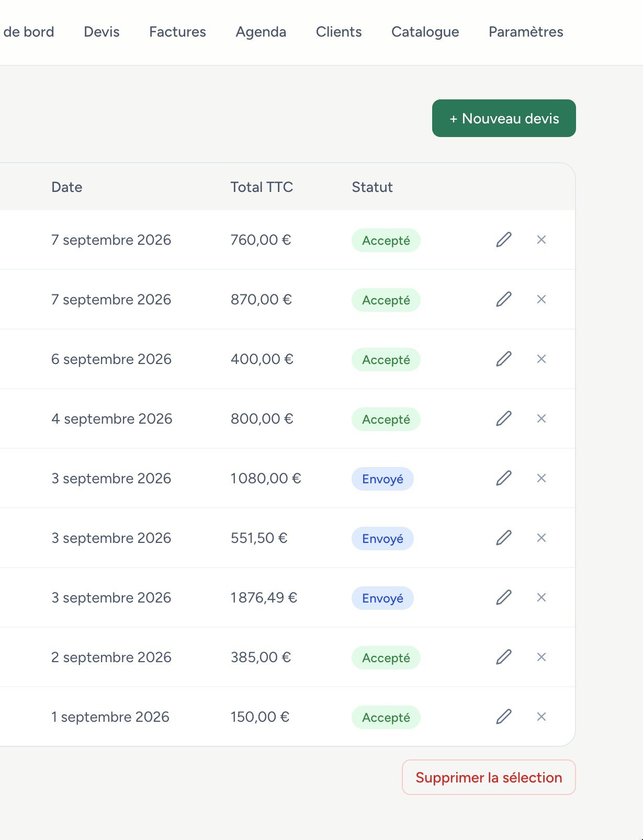
Task: Delete the 1 septembre 2026 quote
Action: [x=542, y=717]
